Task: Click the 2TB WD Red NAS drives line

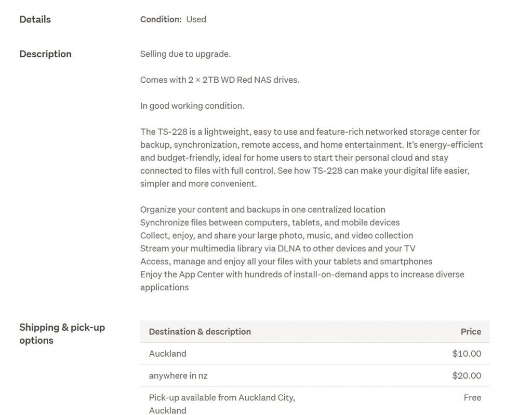Action: pos(220,80)
